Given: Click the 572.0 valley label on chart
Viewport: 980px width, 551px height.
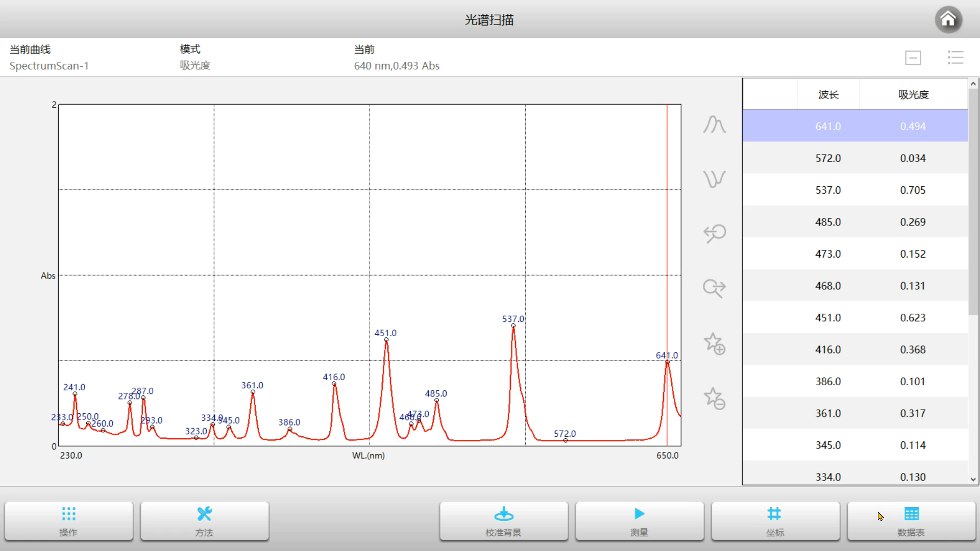Looking at the screenshot, I should point(565,434).
